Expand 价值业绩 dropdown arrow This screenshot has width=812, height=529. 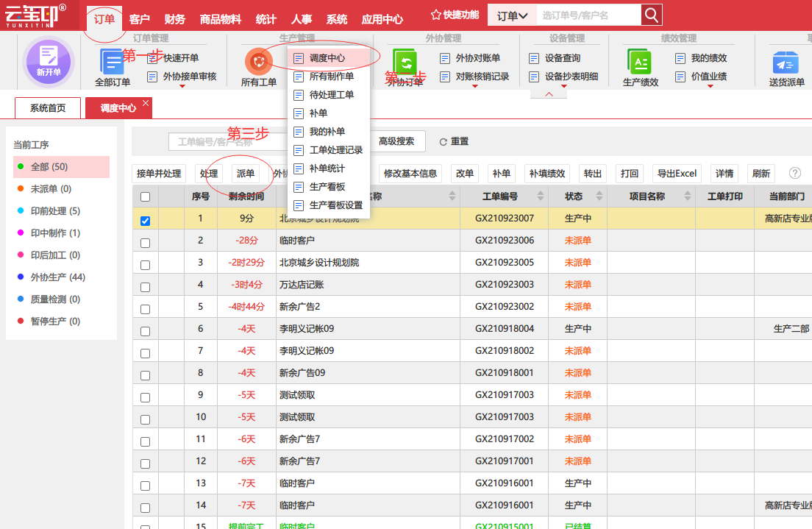point(710,86)
